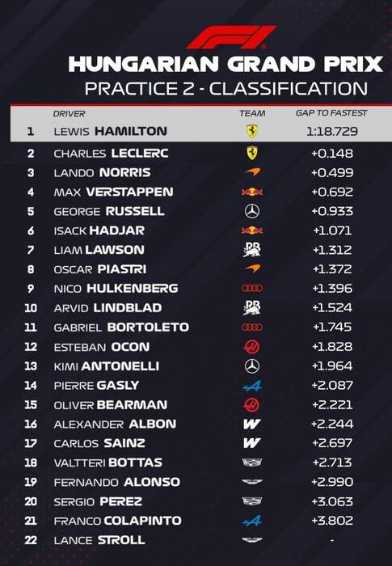Click Mercedes logo next to George Russell
392x566 pixels.
tap(252, 211)
